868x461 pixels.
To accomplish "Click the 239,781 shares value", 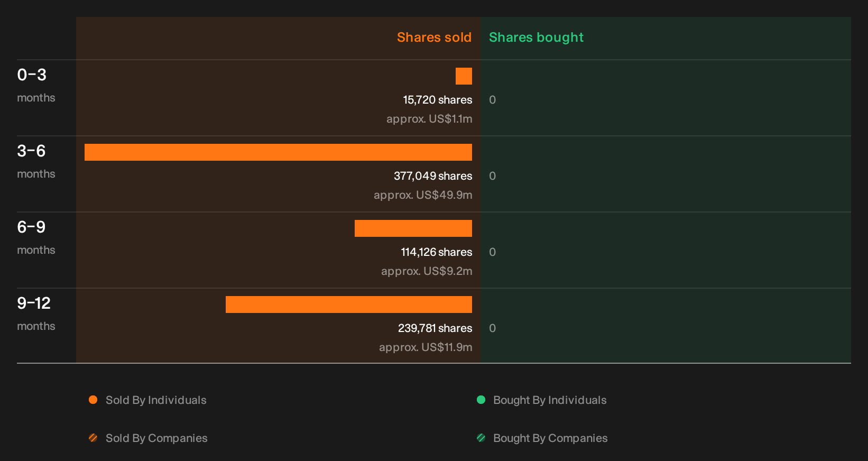I will click(435, 328).
